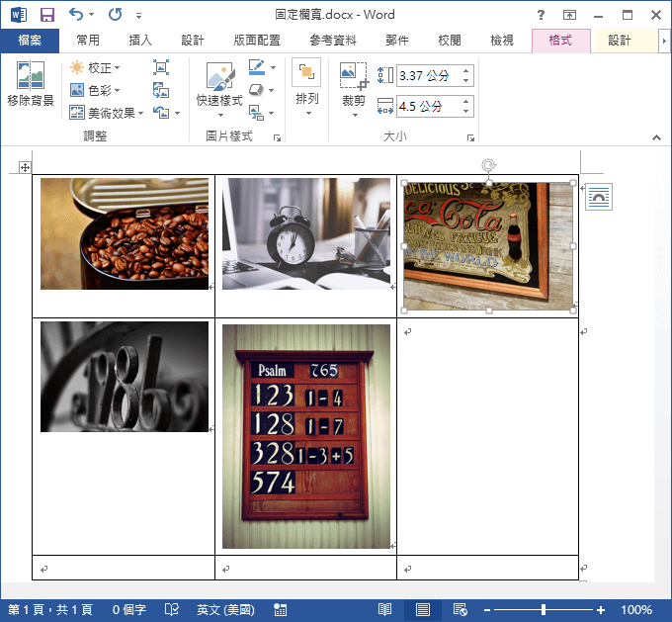Click the macro recording icon in status bar
This screenshot has width=672, height=622.
click(281, 610)
